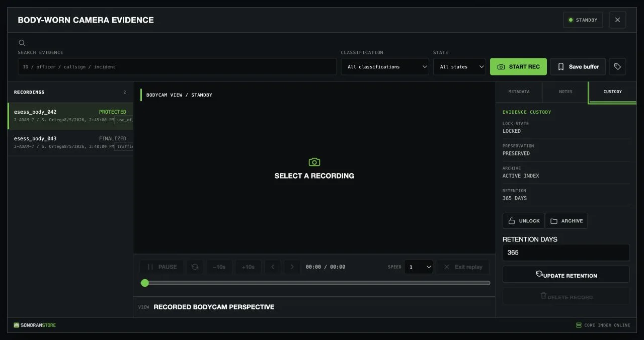Viewport: 644px width, 340px height.
Task: Click the DELETE RECORD button
Action: point(566,296)
